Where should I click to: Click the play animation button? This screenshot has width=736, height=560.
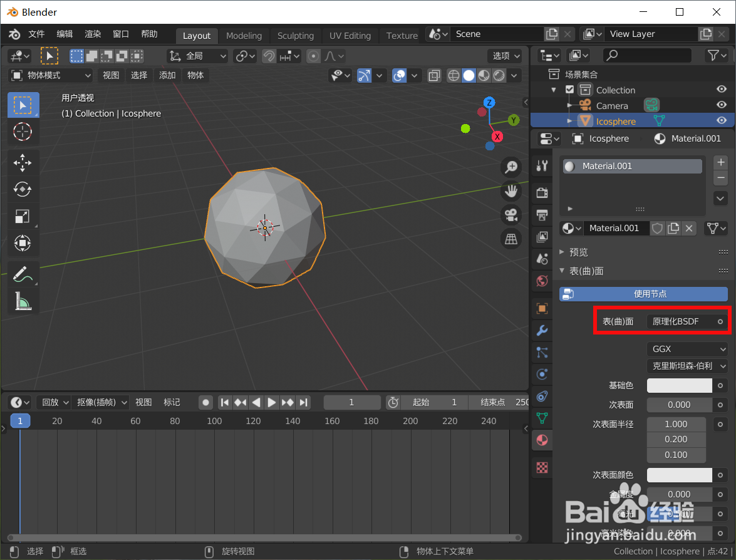(271, 402)
